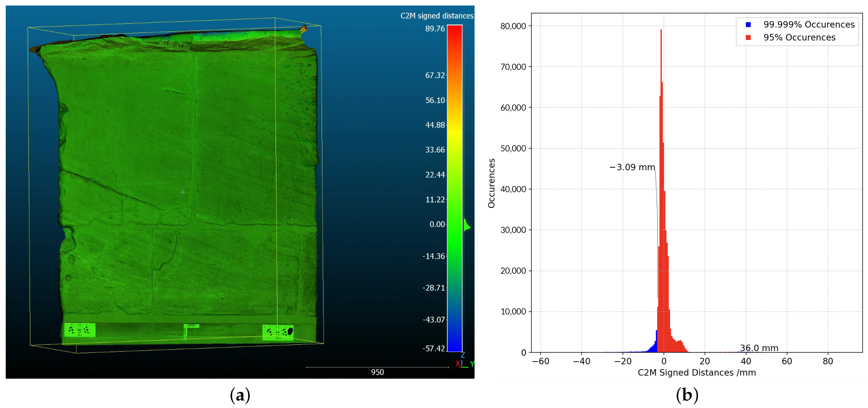
Task: Click the 0.00 label on the color scale
Action: (x=437, y=224)
